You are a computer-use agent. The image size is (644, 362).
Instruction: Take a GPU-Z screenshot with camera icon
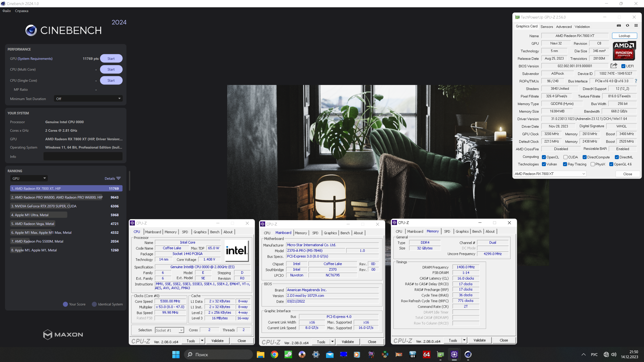[619, 25]
